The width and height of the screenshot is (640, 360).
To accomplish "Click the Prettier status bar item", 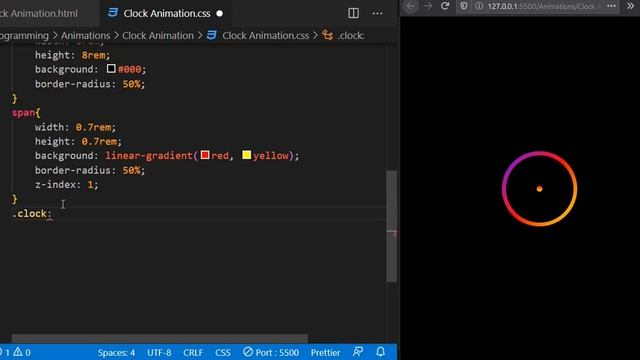I will 325,352.
